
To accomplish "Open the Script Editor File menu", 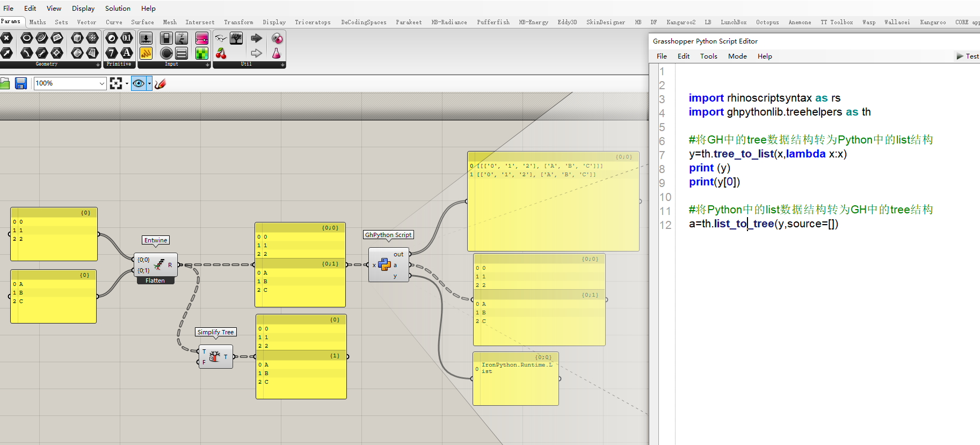I will point(662,56).
